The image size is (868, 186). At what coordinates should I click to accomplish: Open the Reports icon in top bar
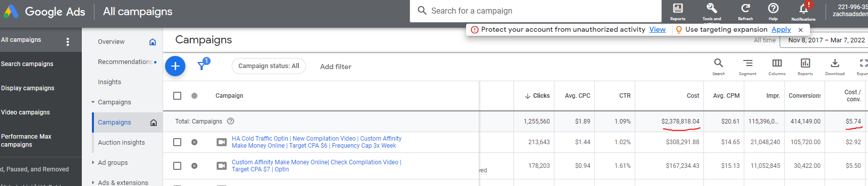(678, 9)
